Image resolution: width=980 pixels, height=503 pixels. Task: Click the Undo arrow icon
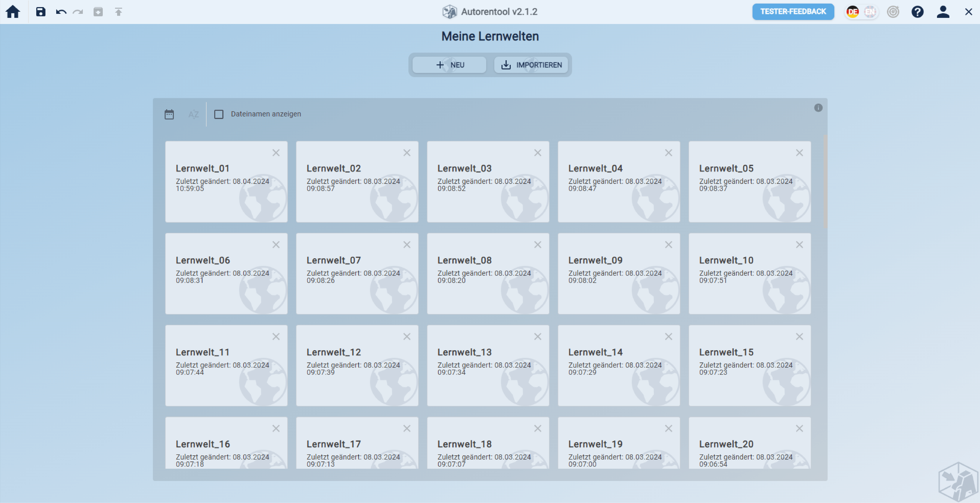(x=61, y=12)
